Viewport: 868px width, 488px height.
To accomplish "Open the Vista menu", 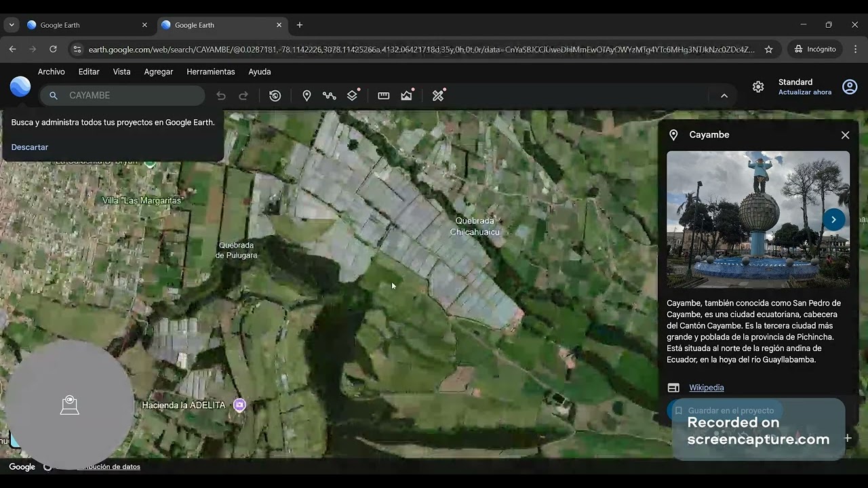I will point(122,72).
